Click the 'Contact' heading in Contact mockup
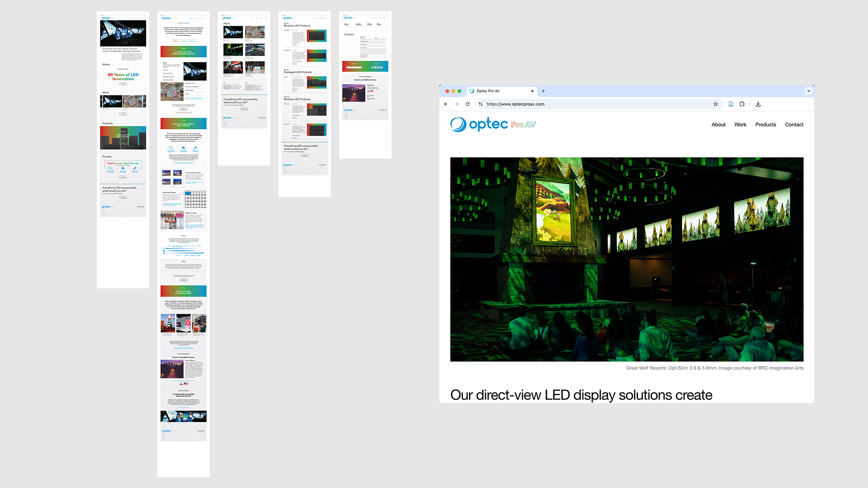Viewport: 868px width, 488px height. click(349, 34)
